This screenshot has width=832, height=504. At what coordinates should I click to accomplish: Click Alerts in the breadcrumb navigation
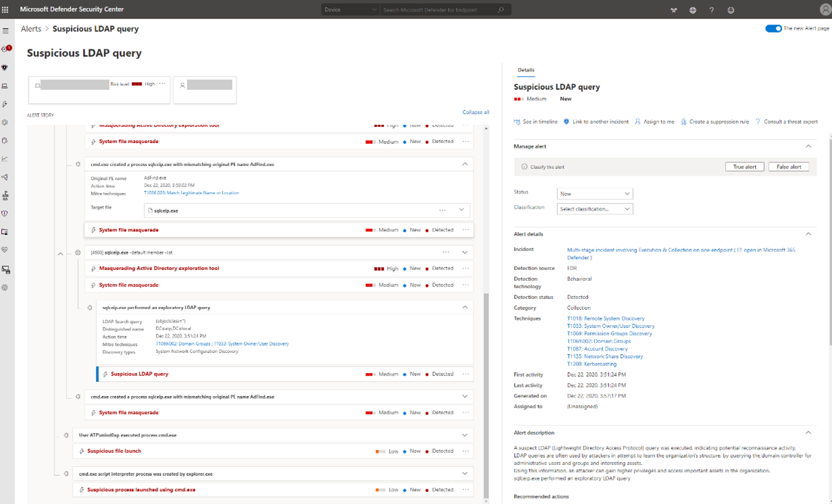tap(30, 28)
